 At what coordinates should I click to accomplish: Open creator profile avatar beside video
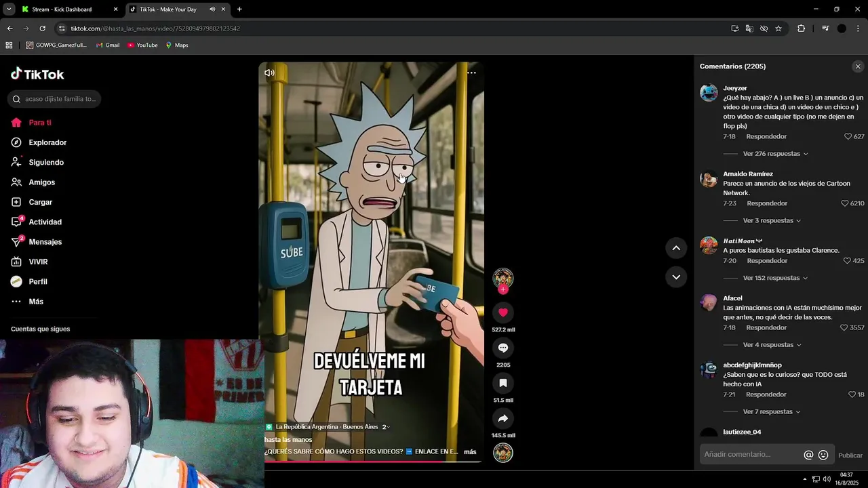[503, 278]
